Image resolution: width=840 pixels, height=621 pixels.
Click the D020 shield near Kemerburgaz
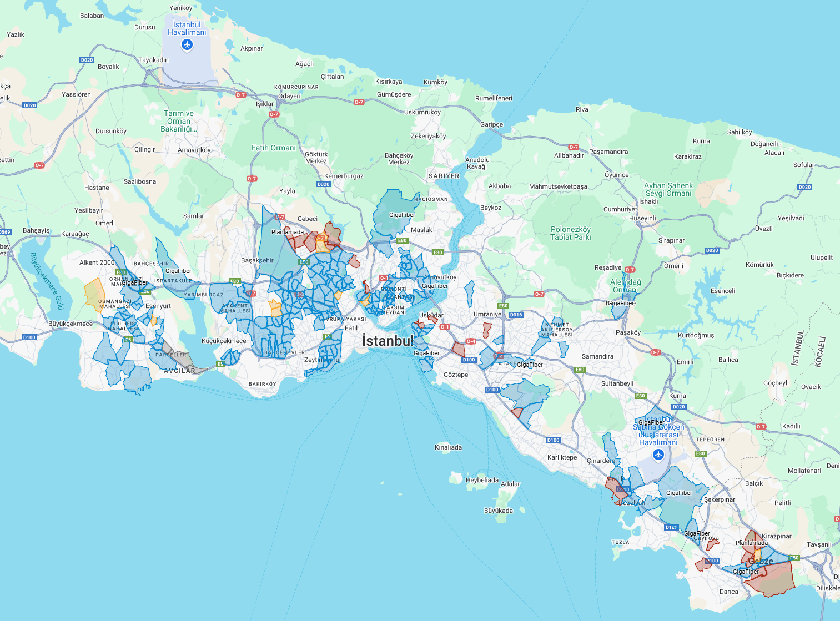click(x=323, y=184)
